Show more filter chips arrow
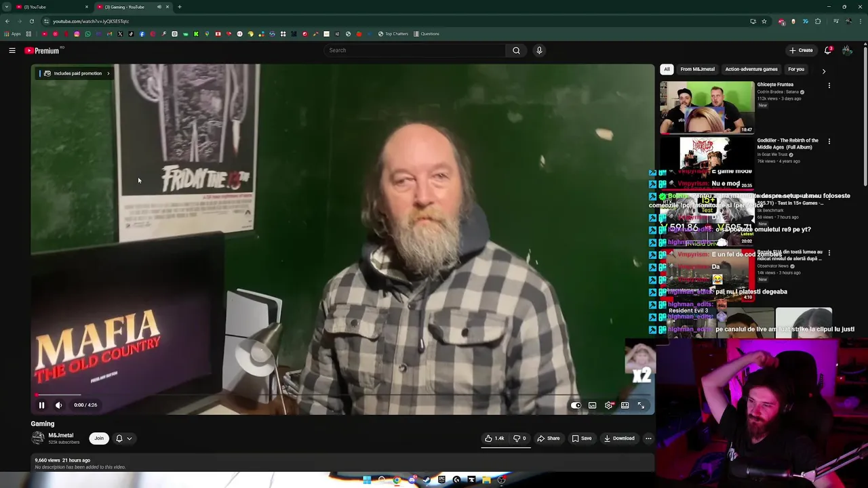868x488 pixels. (x=824, y=70)
